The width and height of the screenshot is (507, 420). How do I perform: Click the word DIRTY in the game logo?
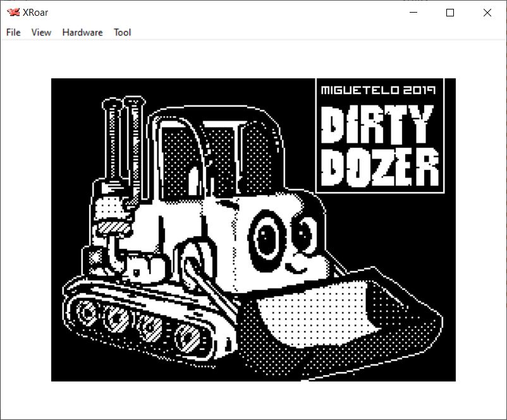[377, 125]
